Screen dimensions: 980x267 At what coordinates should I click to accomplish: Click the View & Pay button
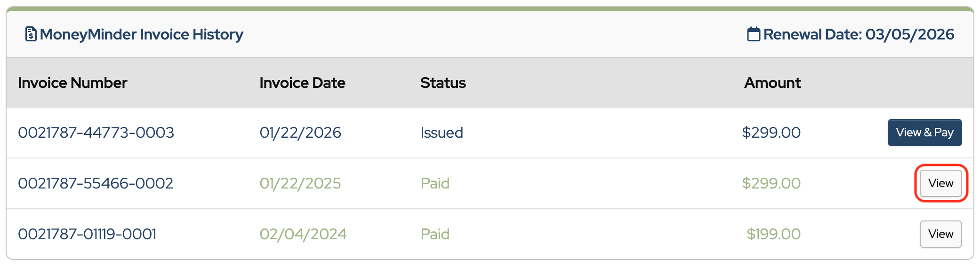tap(924, 133)
